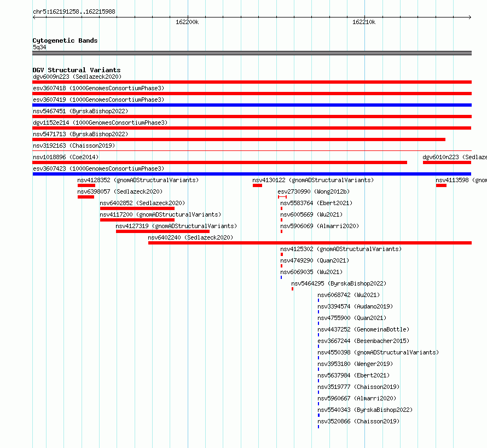Screen dimensions: 487x448
Task: Open the blue esv3607419 variant label
Action: pos(98,100)
